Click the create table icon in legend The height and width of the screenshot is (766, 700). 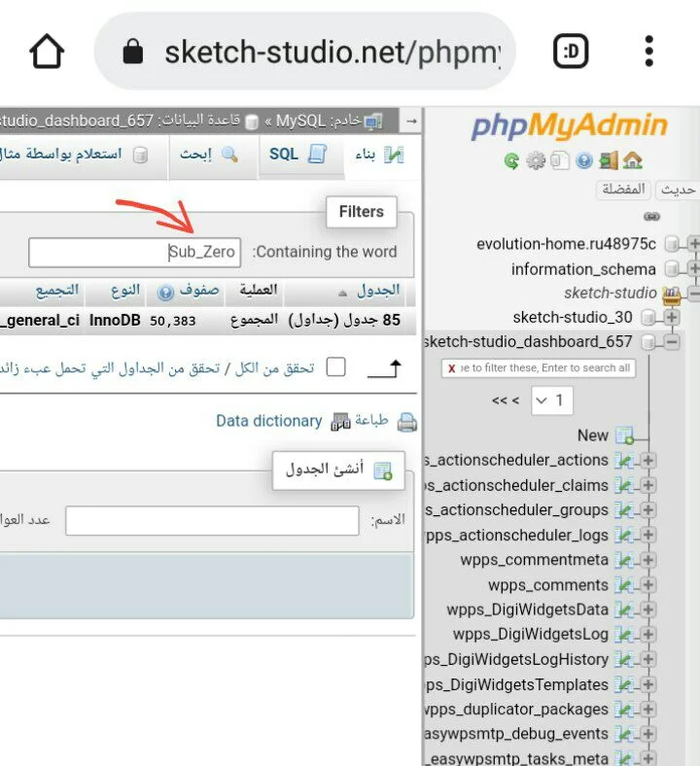pos(383,470)
